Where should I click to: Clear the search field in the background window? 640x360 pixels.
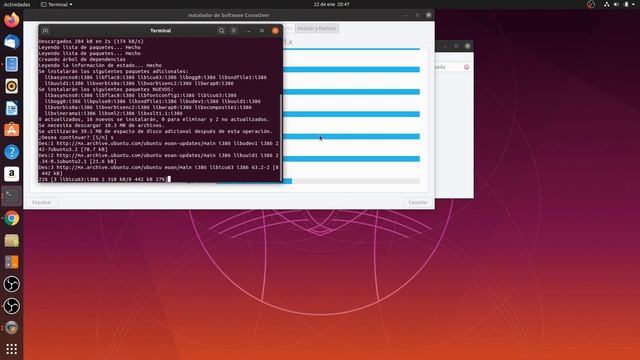[467, 67]
